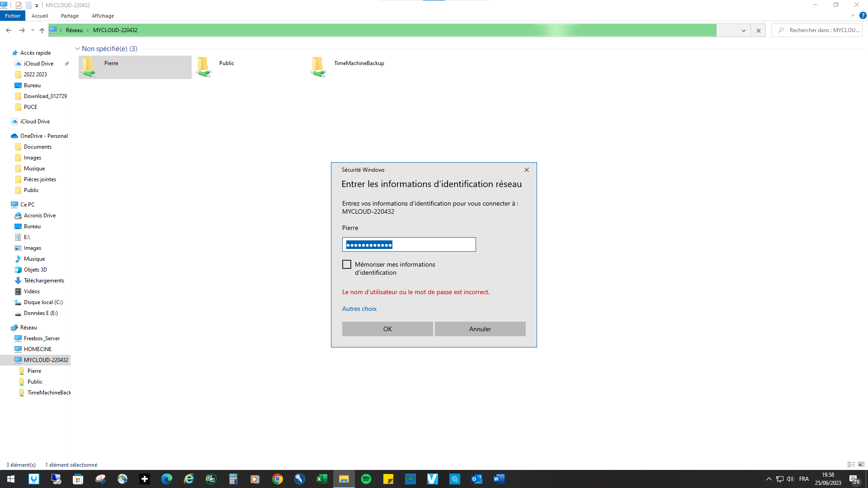Open the Fichier menu
The height and width of the screenshot is (488, 868).
point(13,16)
